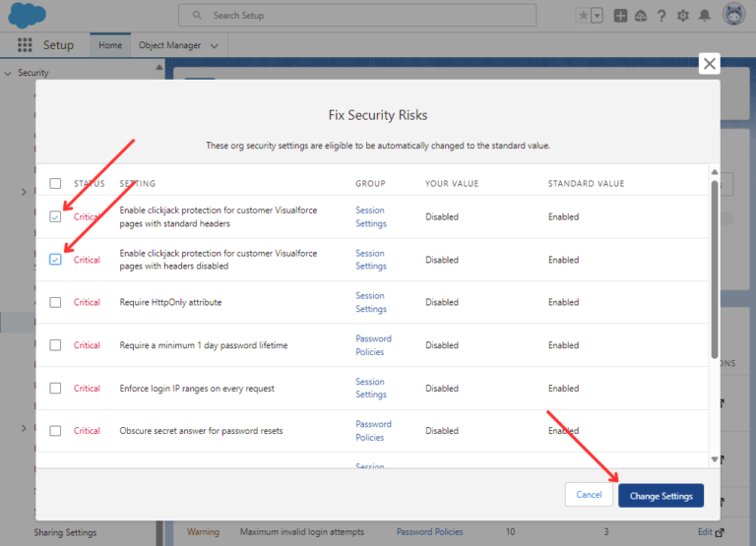Click the SETTING column header
The width and height of the screenshot is (756, 546).
(x=138, y=184)
